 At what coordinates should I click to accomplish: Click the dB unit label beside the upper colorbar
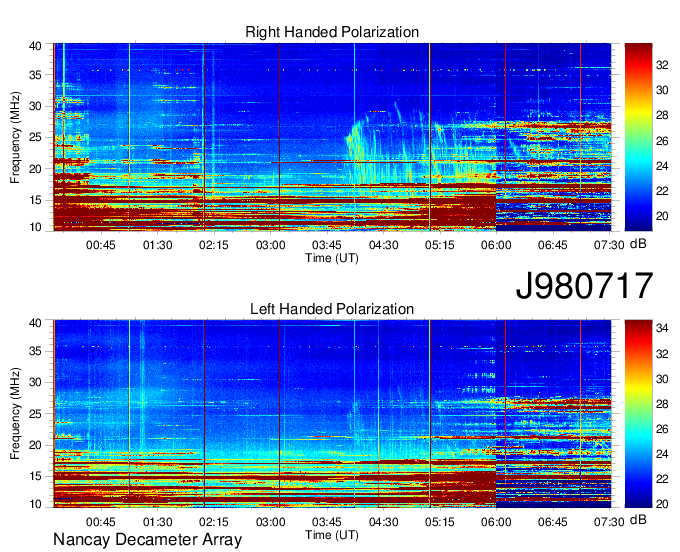point(638,244)
